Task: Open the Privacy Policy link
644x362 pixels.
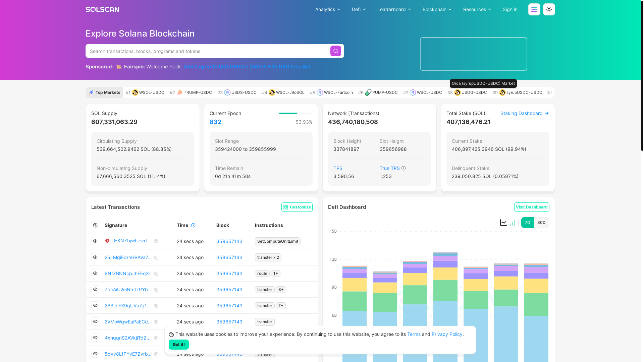Action: (x=447, y=334)
